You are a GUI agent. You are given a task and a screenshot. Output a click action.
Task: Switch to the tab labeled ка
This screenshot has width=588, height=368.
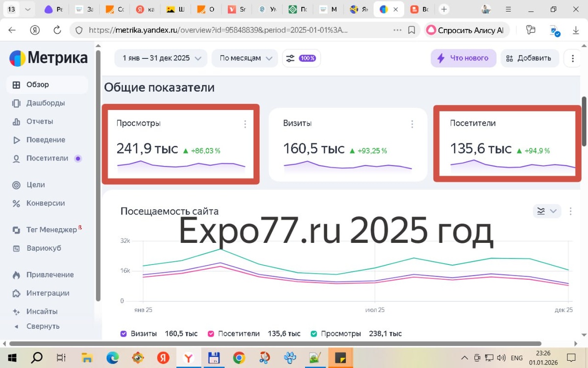tap(145, 9)
